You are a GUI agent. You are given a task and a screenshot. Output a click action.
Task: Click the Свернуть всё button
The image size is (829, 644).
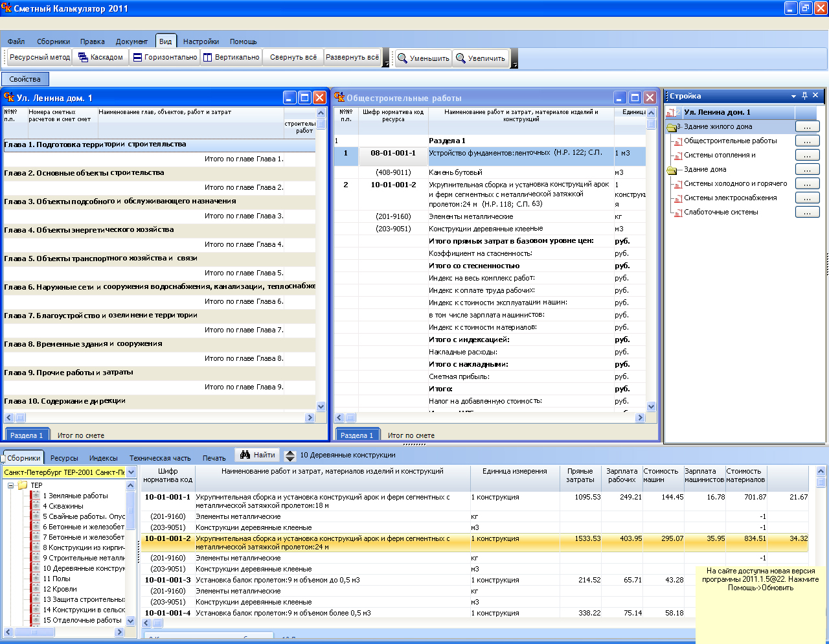pos(293,58)
